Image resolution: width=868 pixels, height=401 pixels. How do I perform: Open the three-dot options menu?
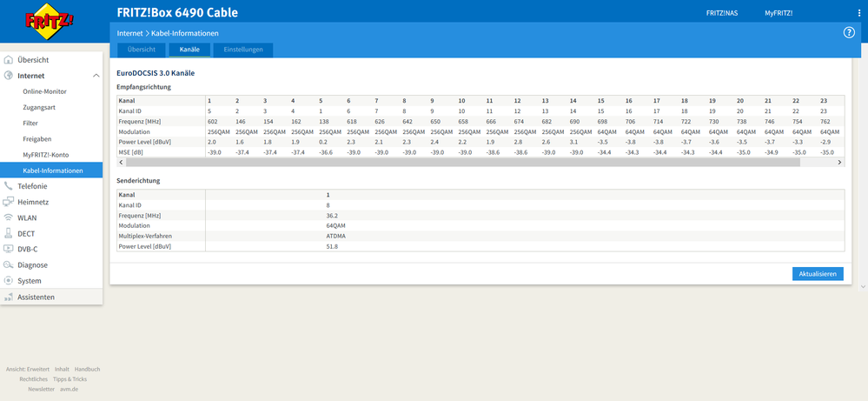point(858,13)
